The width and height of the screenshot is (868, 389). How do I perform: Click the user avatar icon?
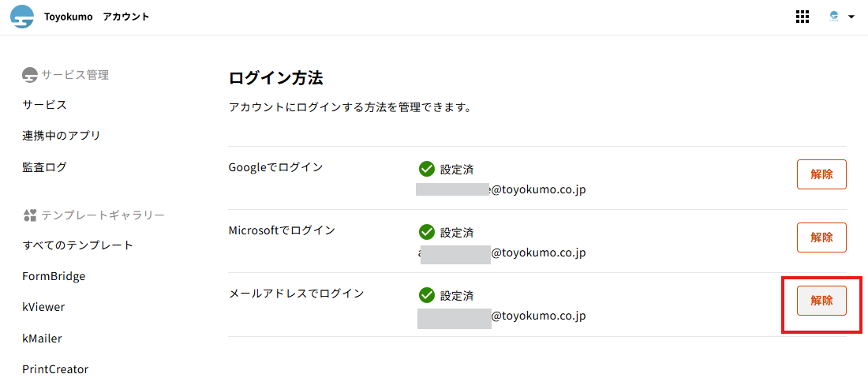(x=834, y=17)
